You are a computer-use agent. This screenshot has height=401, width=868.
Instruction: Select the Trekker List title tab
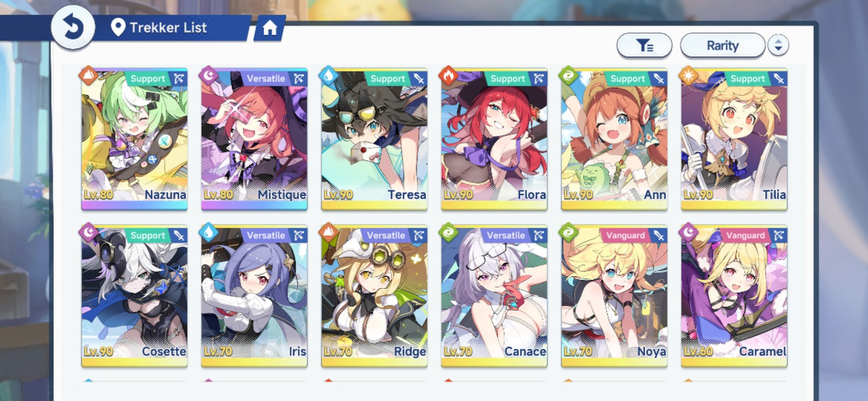pyautogui.click(x=170, y=28)
